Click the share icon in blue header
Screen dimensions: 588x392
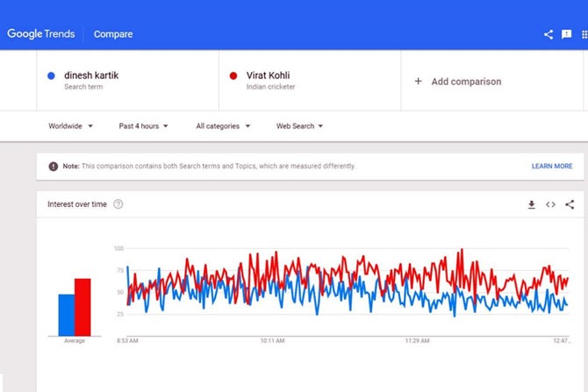(x=549, y=34)
